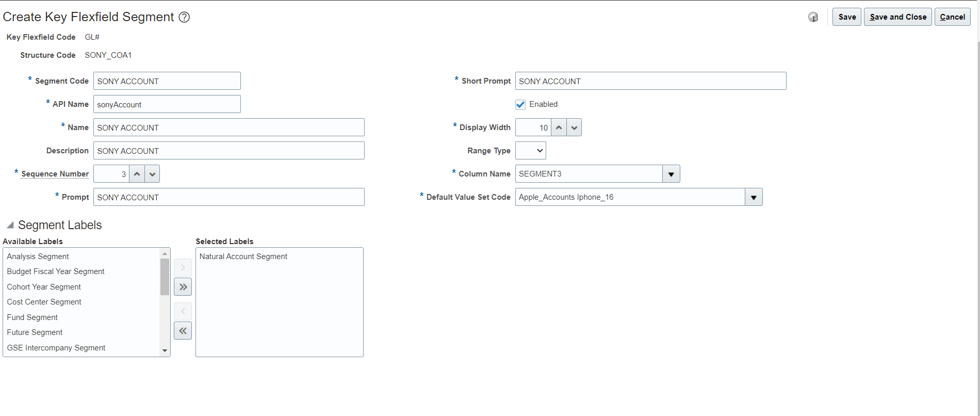980x416 pixels.
Task: Decrease the Sequence Number value
Action: [x=152, y=174]
